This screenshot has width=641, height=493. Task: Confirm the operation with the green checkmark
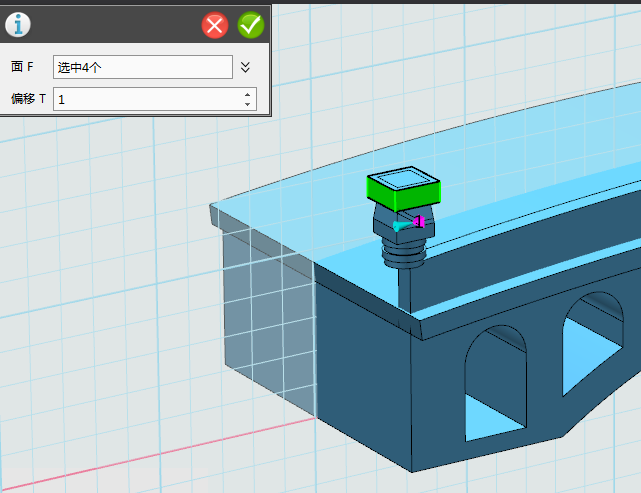(250, 25)
